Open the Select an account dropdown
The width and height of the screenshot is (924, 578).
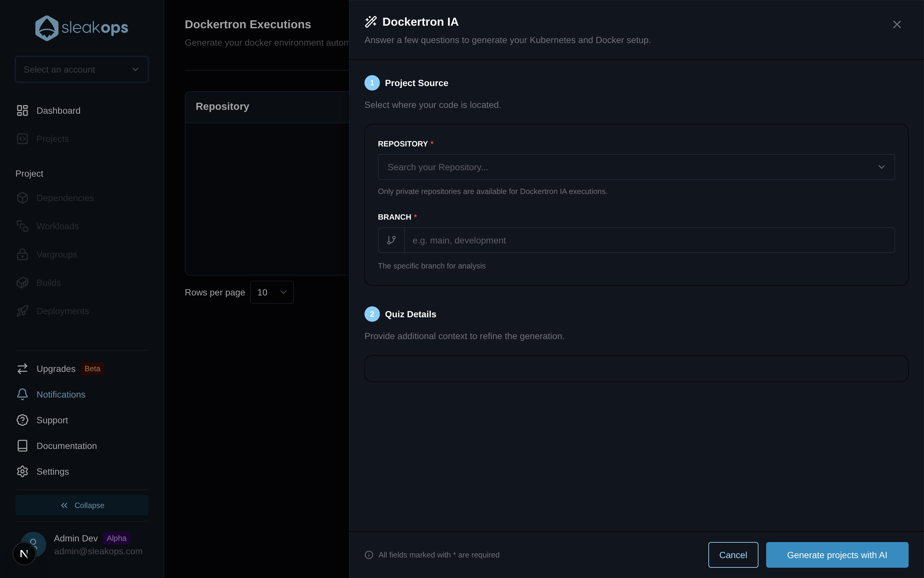(82, 69)
